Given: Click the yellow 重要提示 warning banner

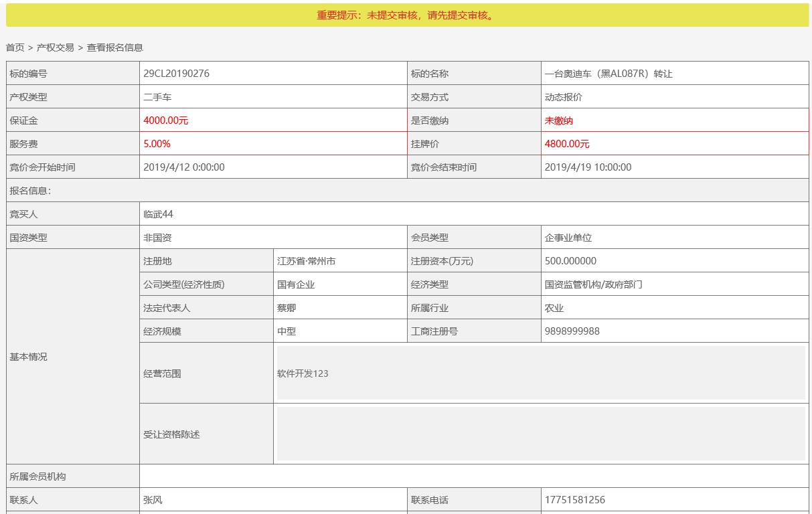Looking at the screenshot, I should [407, 15].
